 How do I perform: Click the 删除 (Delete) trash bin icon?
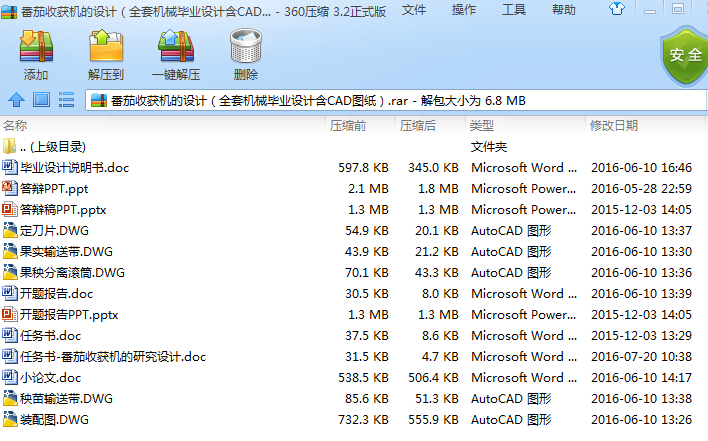point(246,46)
